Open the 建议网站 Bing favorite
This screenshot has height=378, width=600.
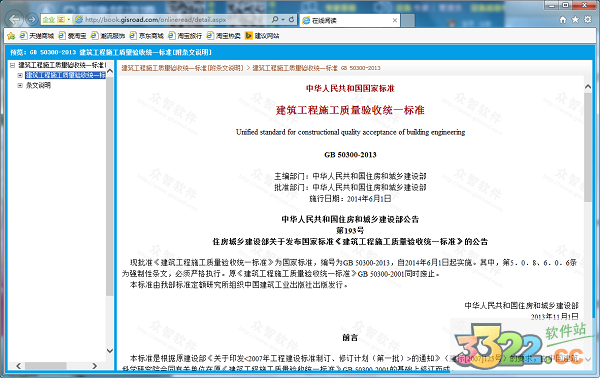tap(262, 36)
